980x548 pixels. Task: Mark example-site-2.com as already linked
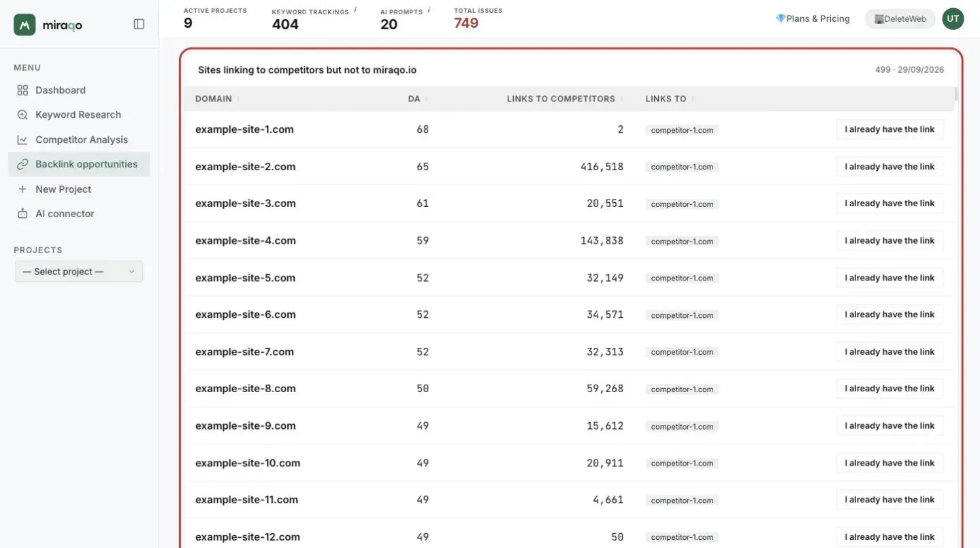click(x=889, y=167)
